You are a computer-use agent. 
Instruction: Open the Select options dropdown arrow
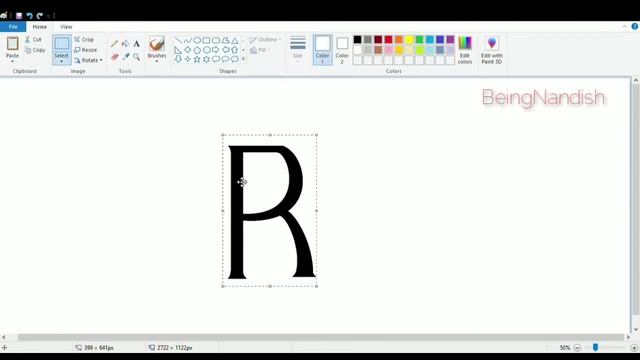click(x=62, y=61)
